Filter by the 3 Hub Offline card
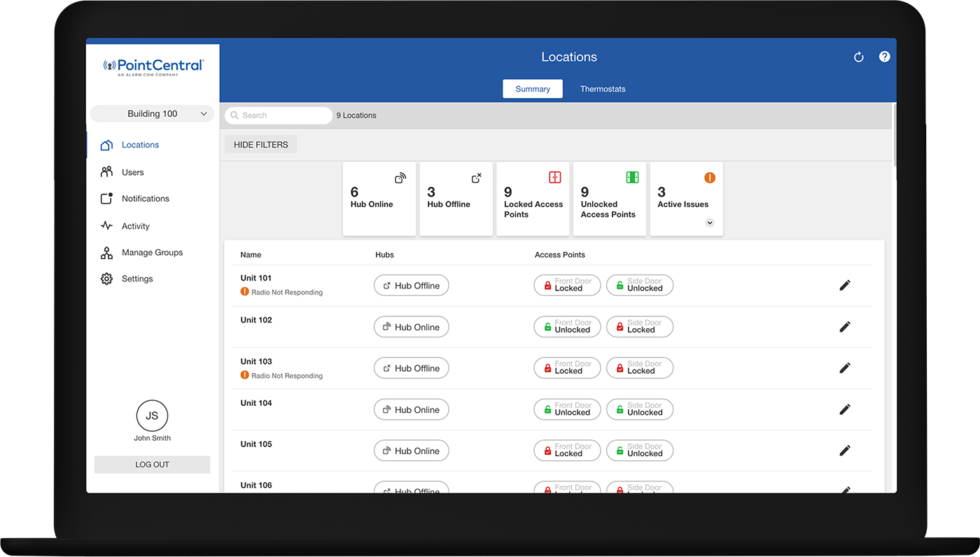This screenshot has width=980, height=557. point(456,199)
